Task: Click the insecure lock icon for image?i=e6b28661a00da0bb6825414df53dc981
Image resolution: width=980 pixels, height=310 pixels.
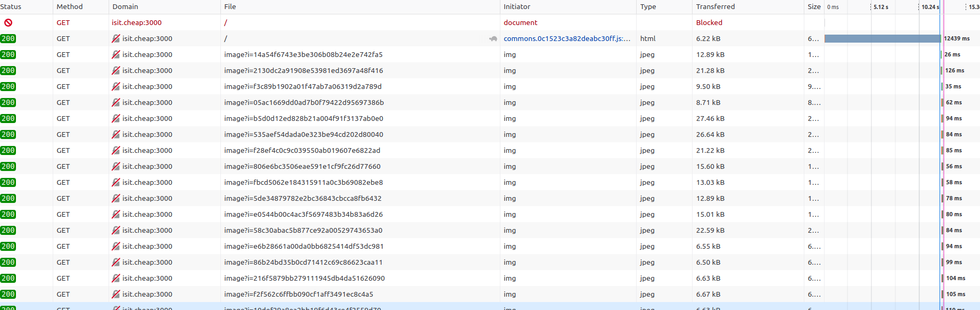Action: coord(116,247)
